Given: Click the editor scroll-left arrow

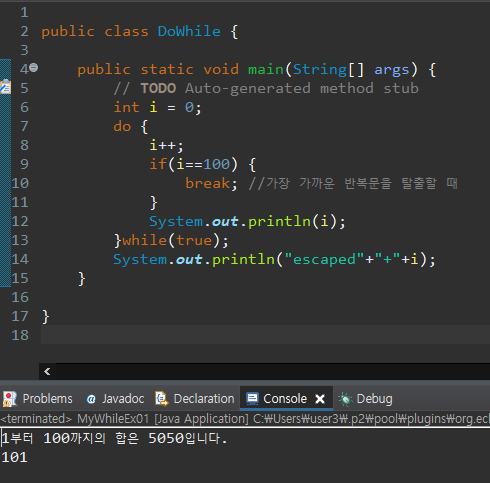Looking at the screenshot, I should pos(47,371).
